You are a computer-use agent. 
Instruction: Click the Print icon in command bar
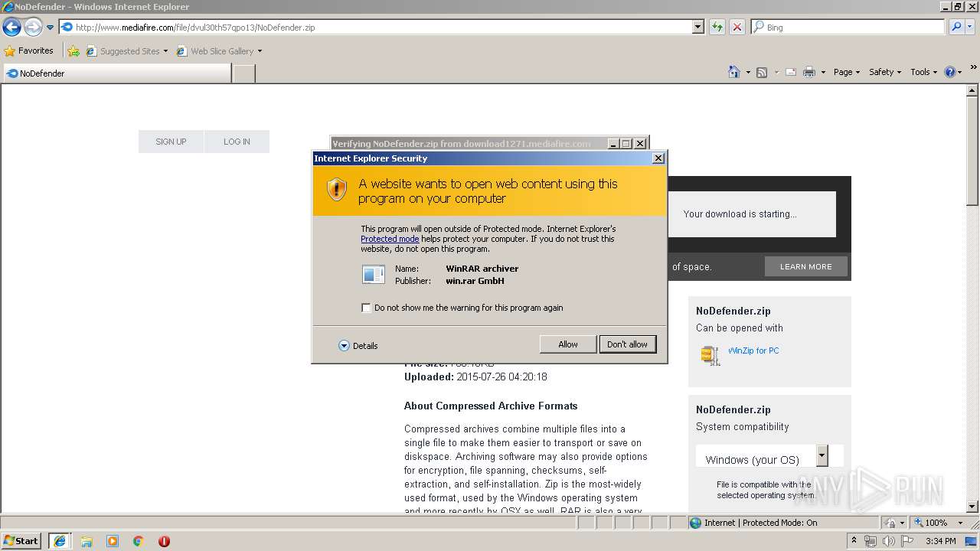pos(809,72)
